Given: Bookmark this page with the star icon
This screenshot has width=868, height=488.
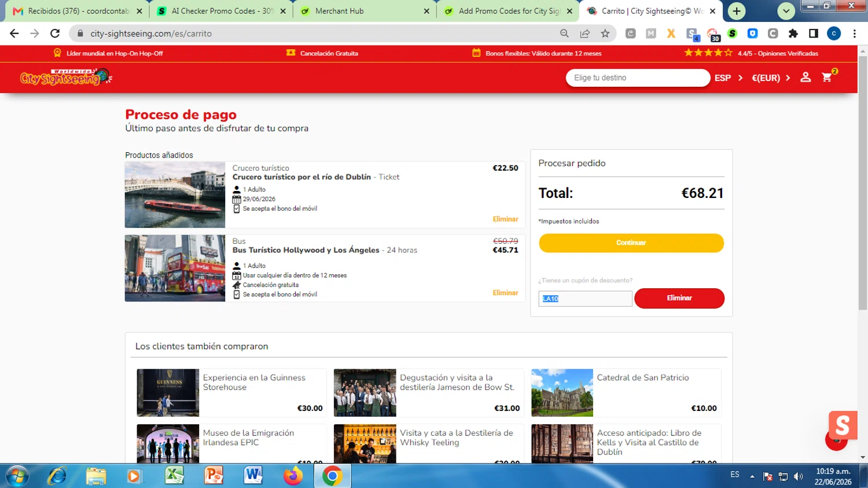Looking at the screenshot, I should pos(605,34).
